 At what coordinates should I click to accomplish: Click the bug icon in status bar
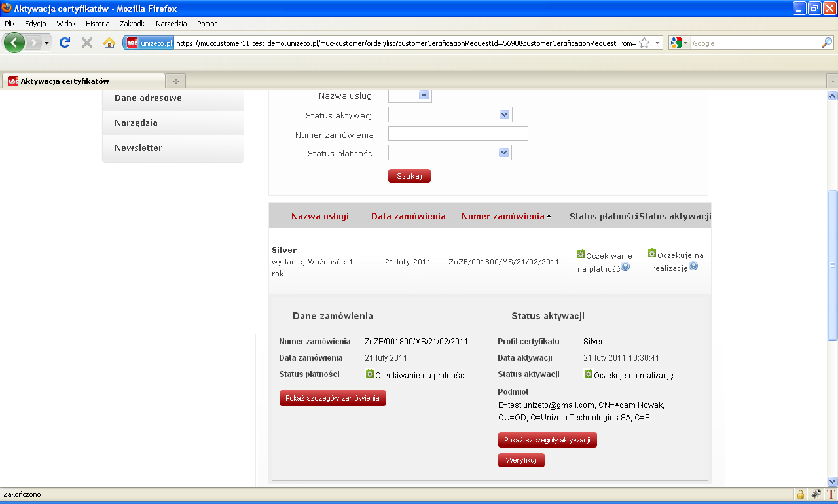pos(816,494)
